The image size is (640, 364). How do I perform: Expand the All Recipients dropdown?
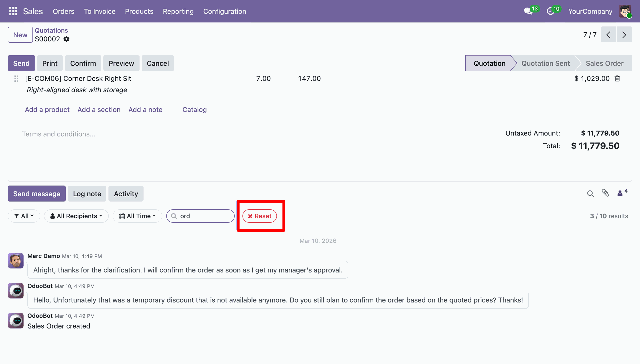point(76,216)
